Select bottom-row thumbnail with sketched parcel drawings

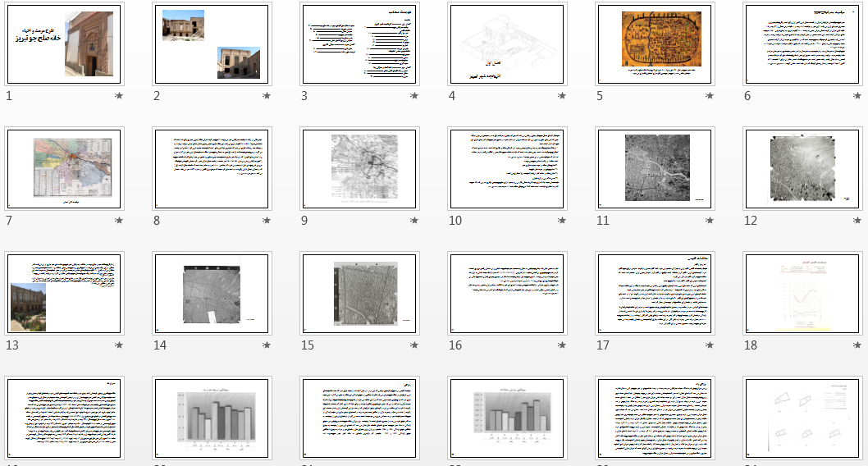pyautogui.click(x=802, y=418)
